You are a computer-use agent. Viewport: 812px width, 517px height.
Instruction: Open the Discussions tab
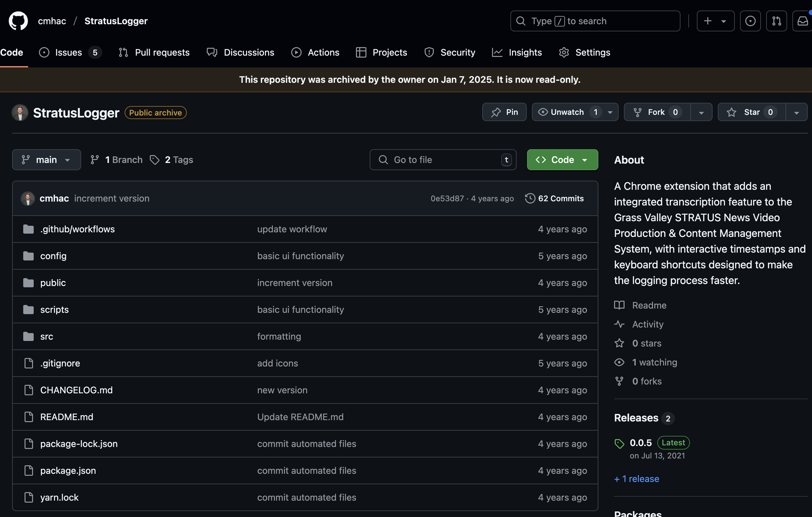[240, 52]
